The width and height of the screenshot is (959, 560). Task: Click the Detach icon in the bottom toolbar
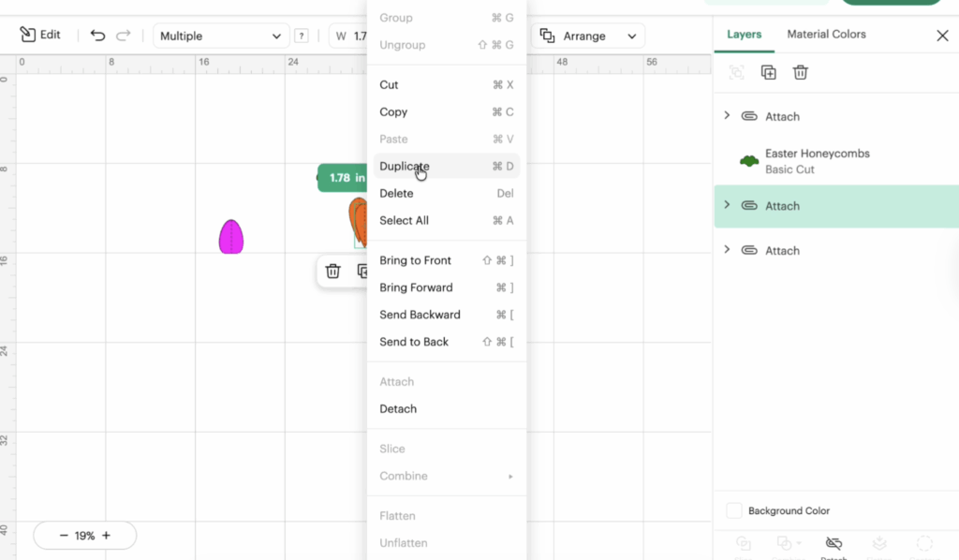(x=833, y=544)
